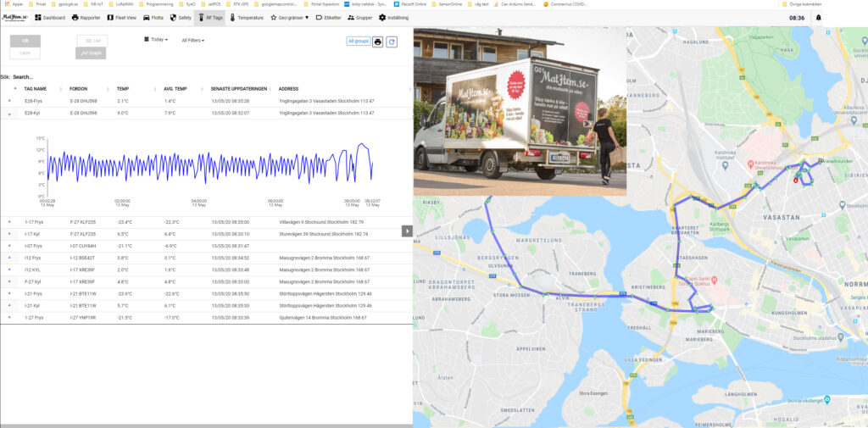Open the Övriga bokmärken folder
The height and width of the screenshot is (428, 868).
(803, 3)
